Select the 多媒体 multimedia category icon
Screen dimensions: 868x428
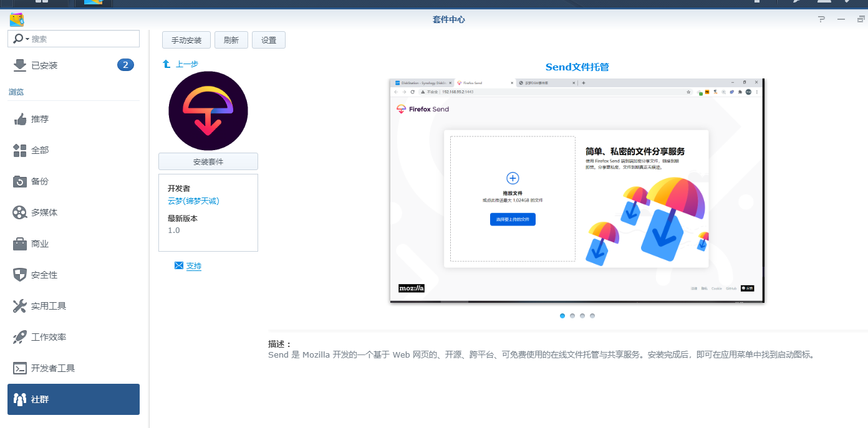(19, 212)
